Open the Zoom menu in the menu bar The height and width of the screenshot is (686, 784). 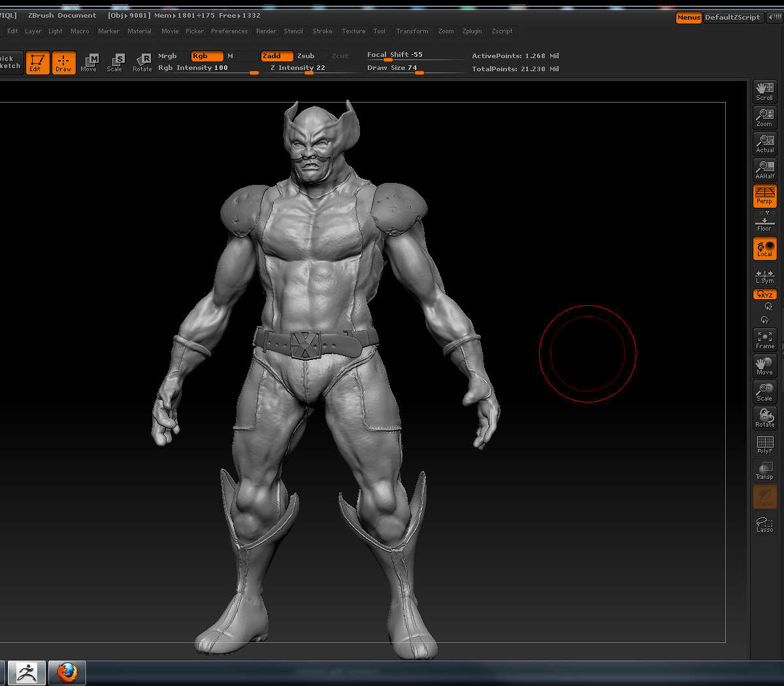click(x=446, y=31)
